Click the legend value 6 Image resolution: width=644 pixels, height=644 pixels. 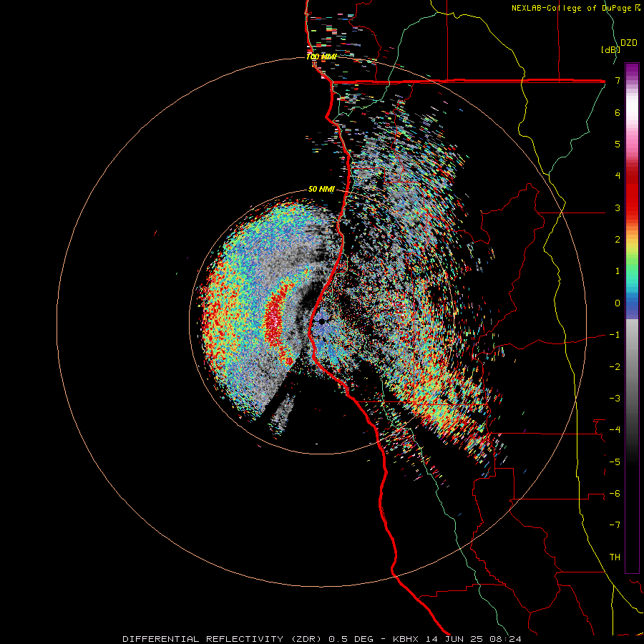[618, 112]
